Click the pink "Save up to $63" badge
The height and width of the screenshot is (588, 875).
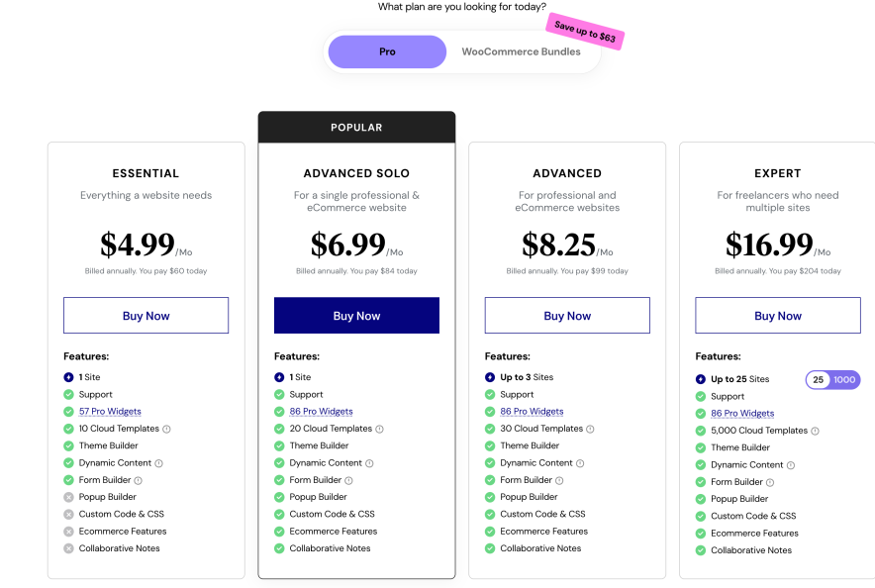[584, 33]
